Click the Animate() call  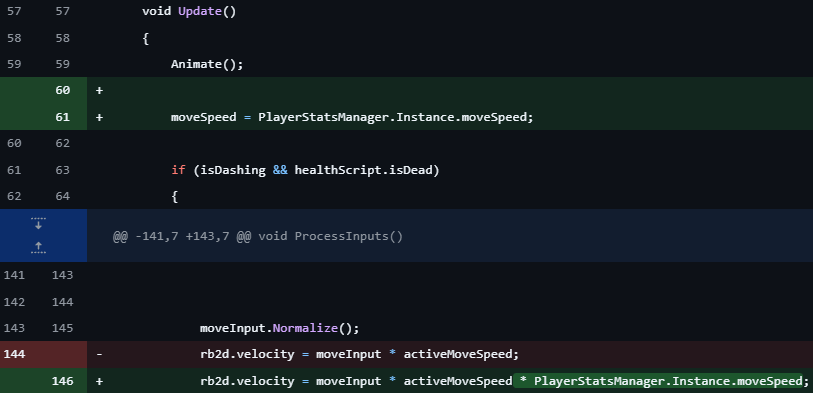[207, 64]
